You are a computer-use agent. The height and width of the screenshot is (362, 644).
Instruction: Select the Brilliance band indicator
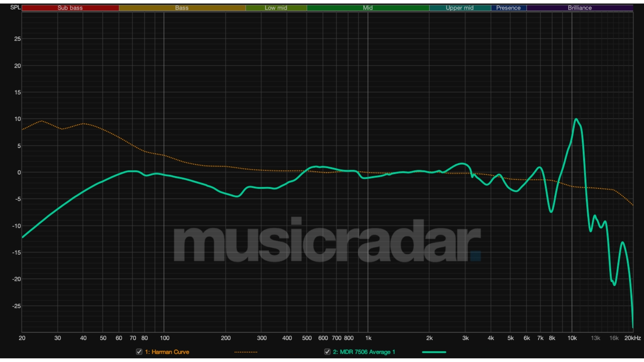click(x=579, y=7)
